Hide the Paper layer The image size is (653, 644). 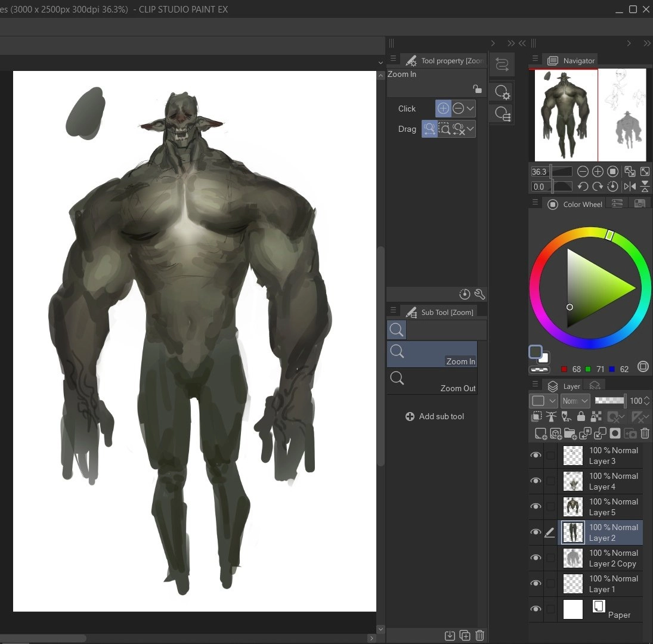click(536, 609)
